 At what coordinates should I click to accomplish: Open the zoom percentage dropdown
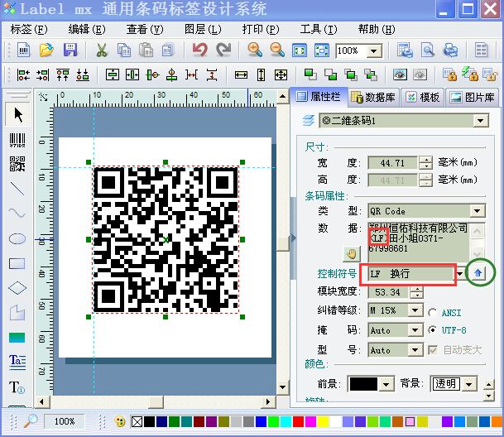pos(374,50)
